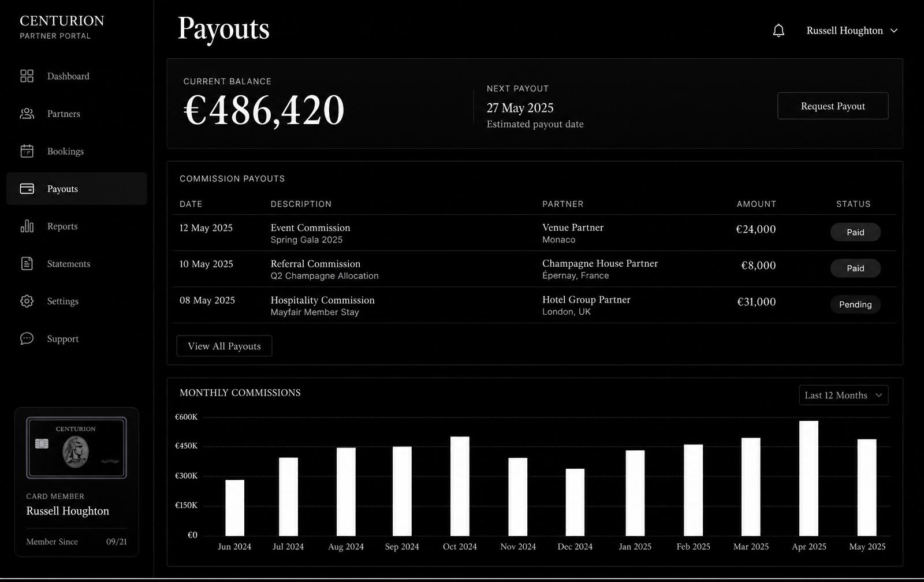
Task: Click 'Champagne House Partner' text
Action: pos(600,263)
